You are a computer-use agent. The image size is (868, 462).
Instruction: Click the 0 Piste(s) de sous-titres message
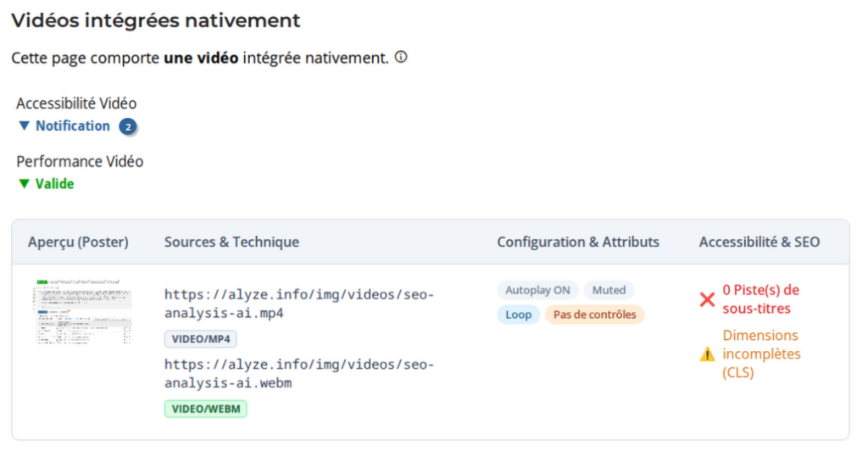click(x=760, y=299)
